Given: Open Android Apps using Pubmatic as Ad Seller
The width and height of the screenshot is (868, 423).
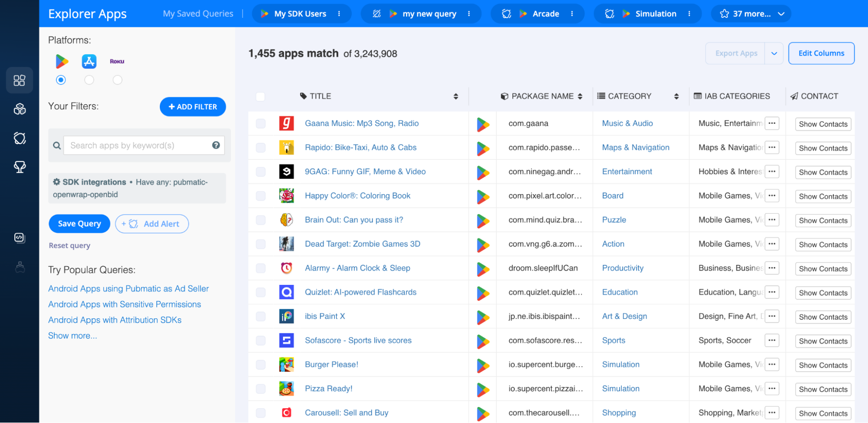Looking at the screenshot, I should click(129, 289).
